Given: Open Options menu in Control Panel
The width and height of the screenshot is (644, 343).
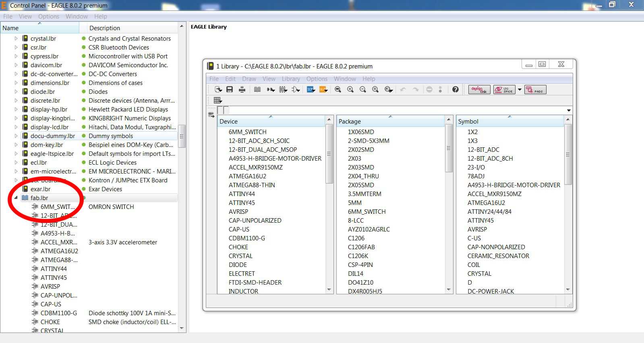Looking at the screenshot, I should coord(49,17).
